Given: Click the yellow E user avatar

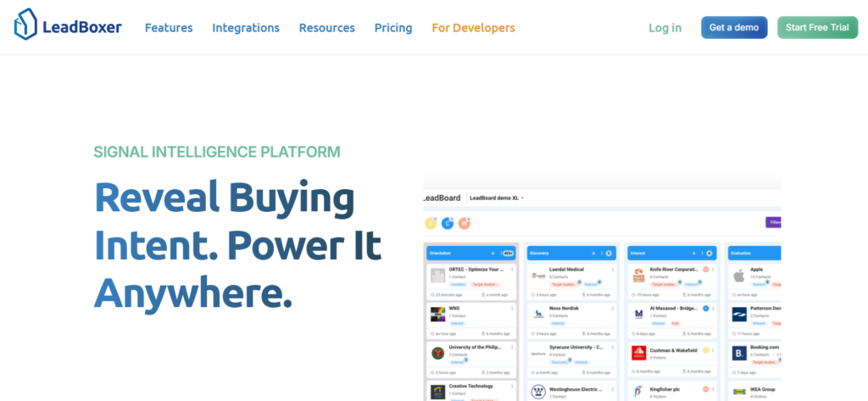Looking at the screenshot, I should [x=431, y=223].
